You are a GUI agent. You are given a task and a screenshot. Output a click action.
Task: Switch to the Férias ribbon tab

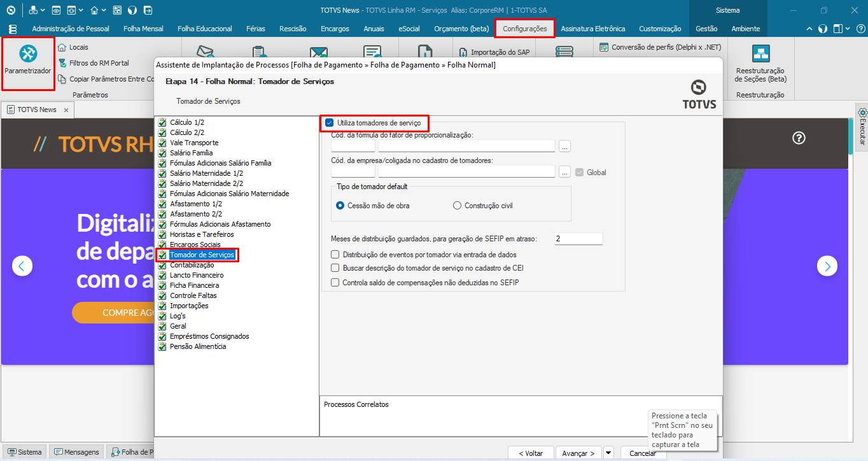click(255, 29)
